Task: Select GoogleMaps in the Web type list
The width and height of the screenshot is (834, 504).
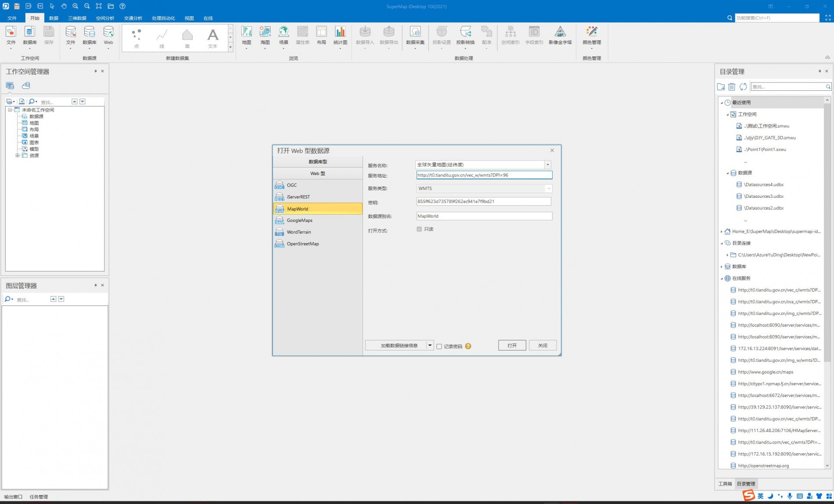Action: tap(318, 220)
